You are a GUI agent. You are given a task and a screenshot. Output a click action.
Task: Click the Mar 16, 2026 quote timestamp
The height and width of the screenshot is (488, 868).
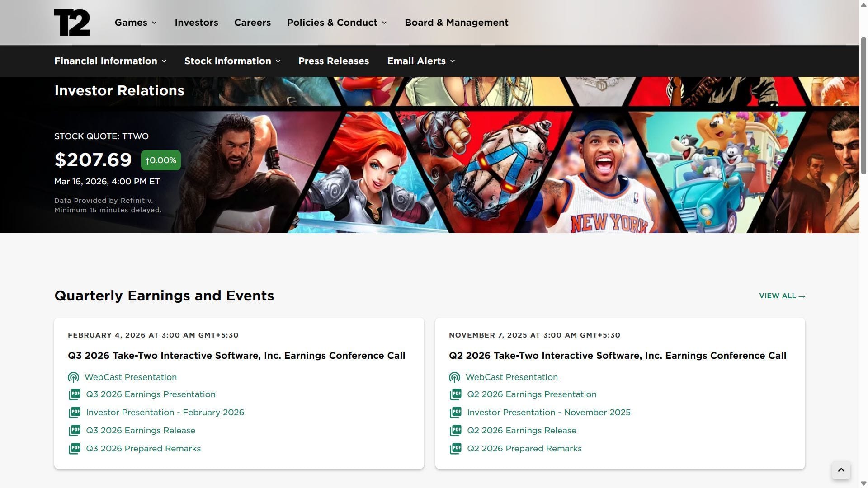click(107, 182)
